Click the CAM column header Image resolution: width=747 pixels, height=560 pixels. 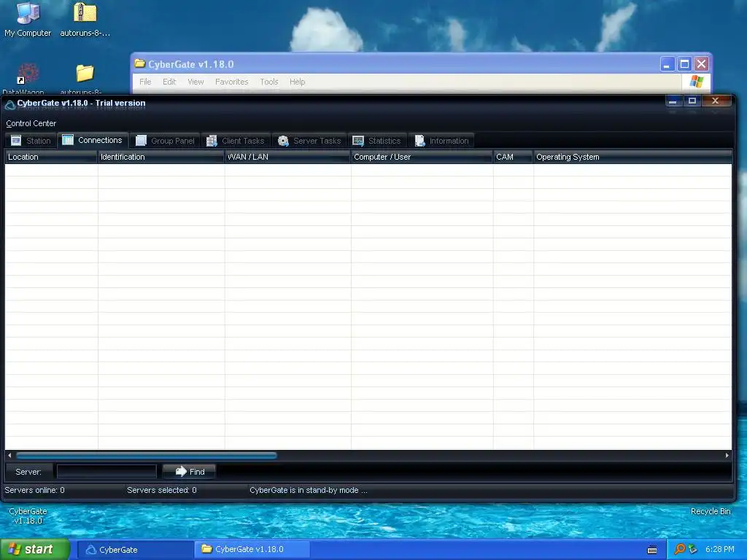pyautogui.click(x=513, y=157)
